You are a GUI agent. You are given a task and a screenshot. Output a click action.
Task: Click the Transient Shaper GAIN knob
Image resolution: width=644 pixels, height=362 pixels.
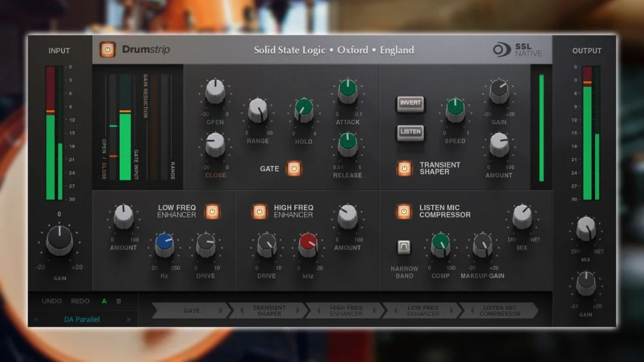(499, 91)
